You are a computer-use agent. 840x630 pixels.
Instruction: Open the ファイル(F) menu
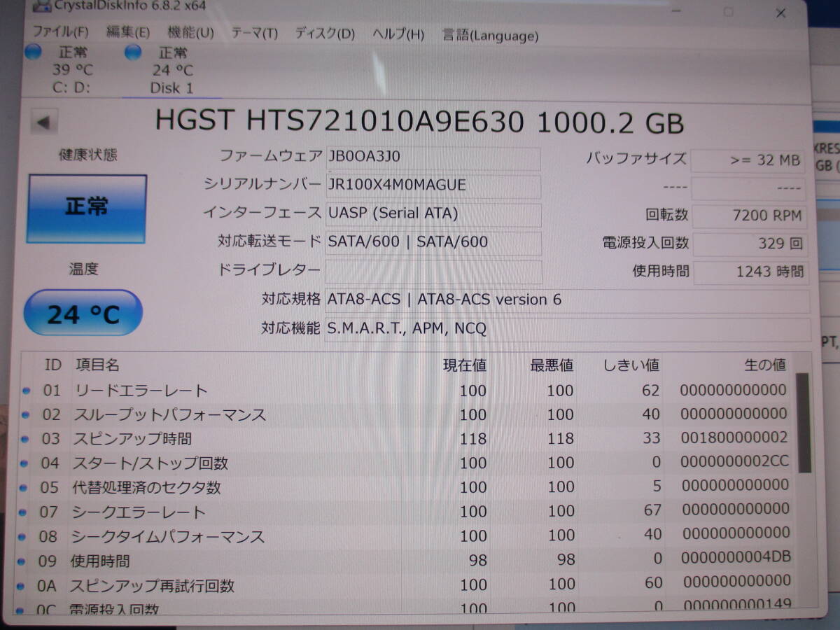[x=61, y=33]
